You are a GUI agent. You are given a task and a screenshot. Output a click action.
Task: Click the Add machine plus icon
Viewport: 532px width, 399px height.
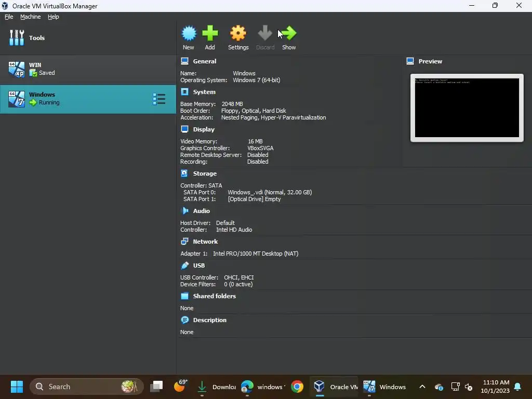point(210,33)
